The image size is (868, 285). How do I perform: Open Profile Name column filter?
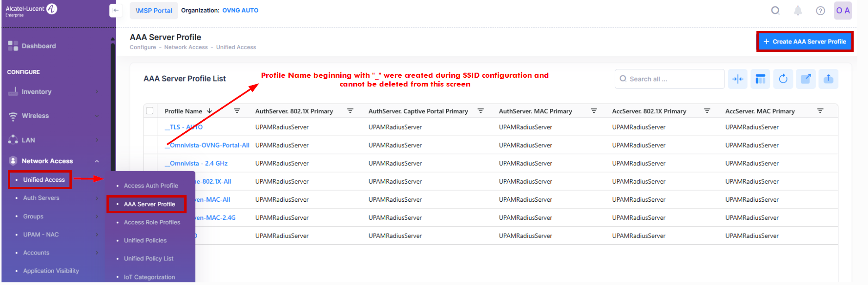[x=237, y=111]
